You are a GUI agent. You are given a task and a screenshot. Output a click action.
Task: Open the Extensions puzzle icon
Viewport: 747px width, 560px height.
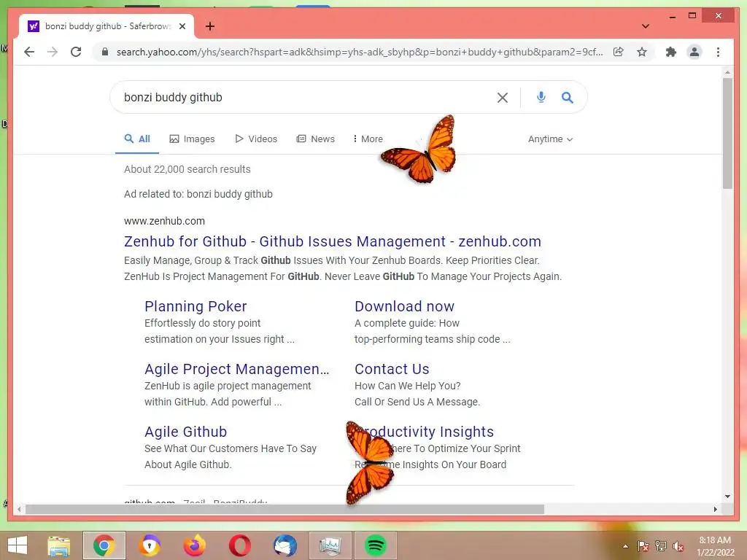(671, 52)
